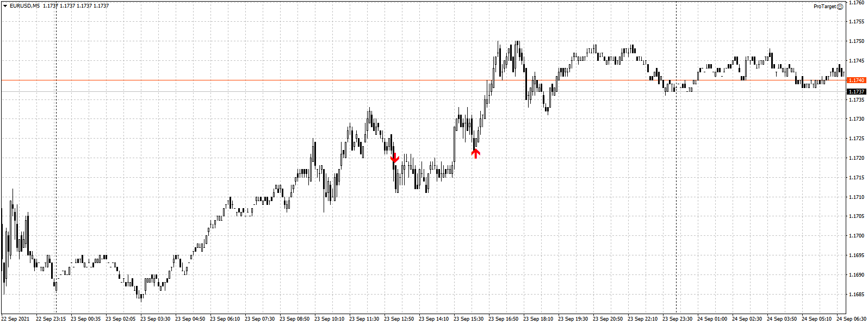Screen dimensions: 868x325
Task: Click the 22 Sep 23:15 time label
Action: coord(51,319)
